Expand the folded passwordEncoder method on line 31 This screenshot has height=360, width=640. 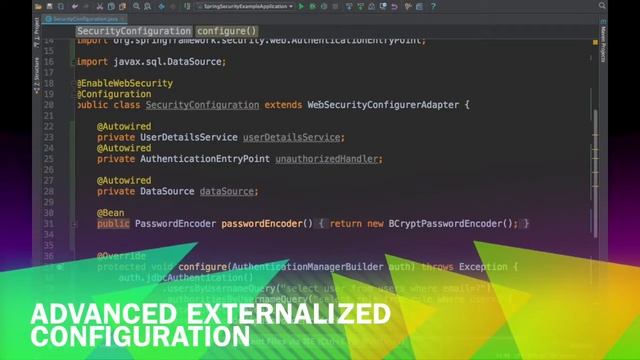(x=74, y=224)
